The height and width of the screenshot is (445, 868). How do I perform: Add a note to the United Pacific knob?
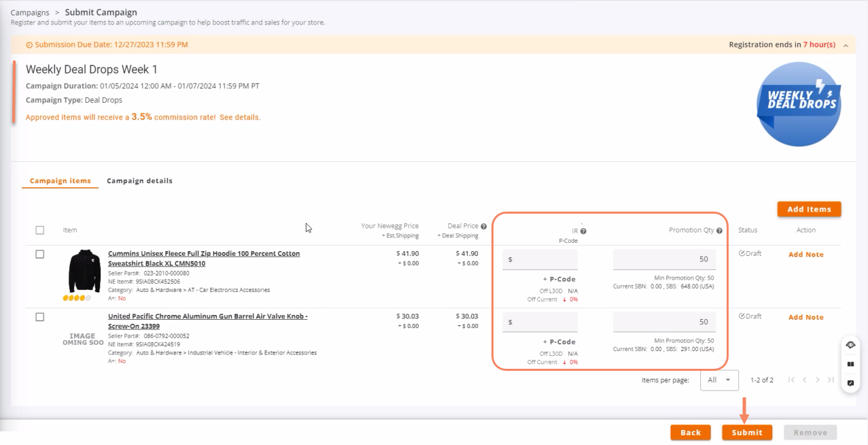click(805, 317)
